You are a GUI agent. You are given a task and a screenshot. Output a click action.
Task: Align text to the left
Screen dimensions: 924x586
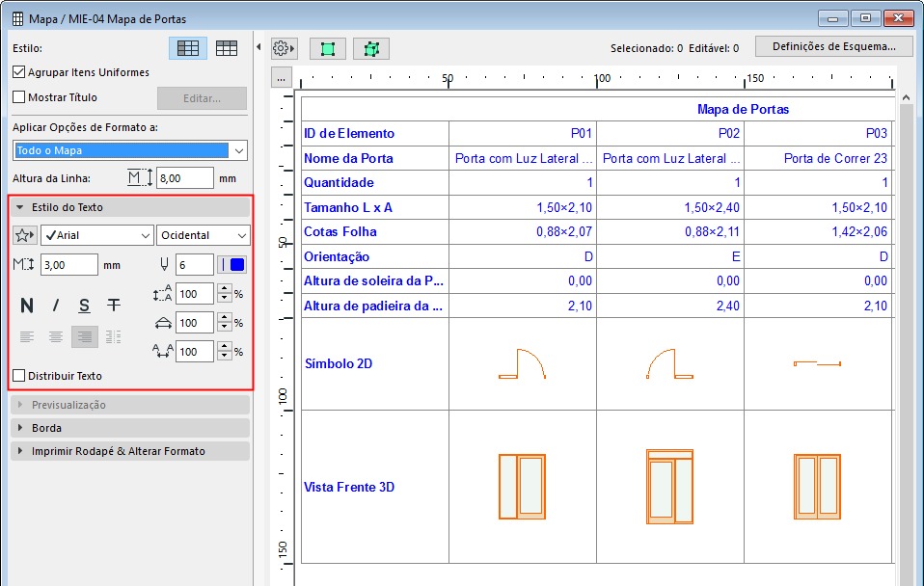pyautogui.click(x=27, y=336)
